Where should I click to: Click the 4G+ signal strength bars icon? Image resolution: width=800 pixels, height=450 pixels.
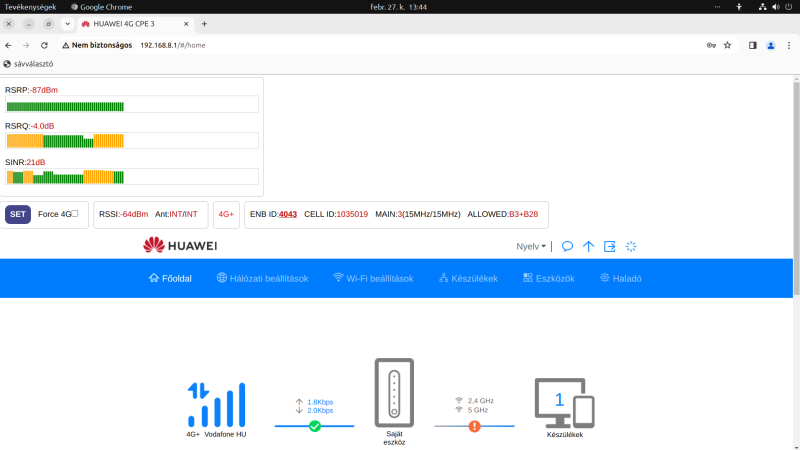coord(216,405)
